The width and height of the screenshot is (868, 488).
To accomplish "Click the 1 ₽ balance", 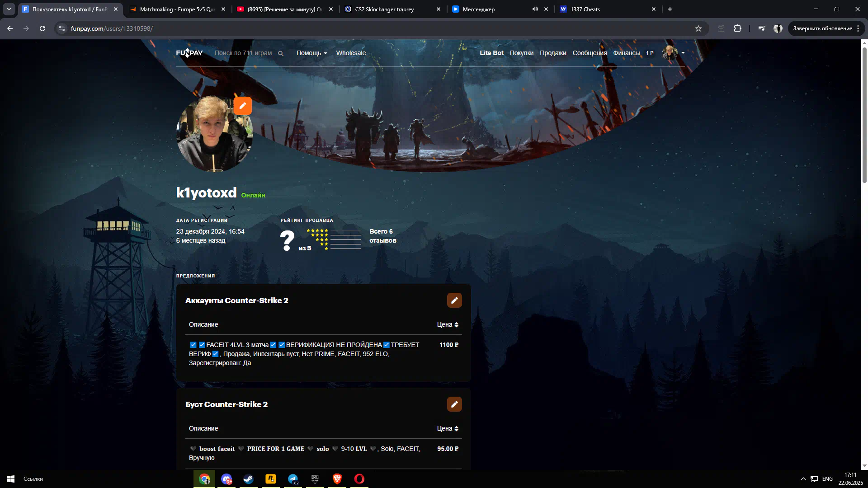I will tap(650, 53).
